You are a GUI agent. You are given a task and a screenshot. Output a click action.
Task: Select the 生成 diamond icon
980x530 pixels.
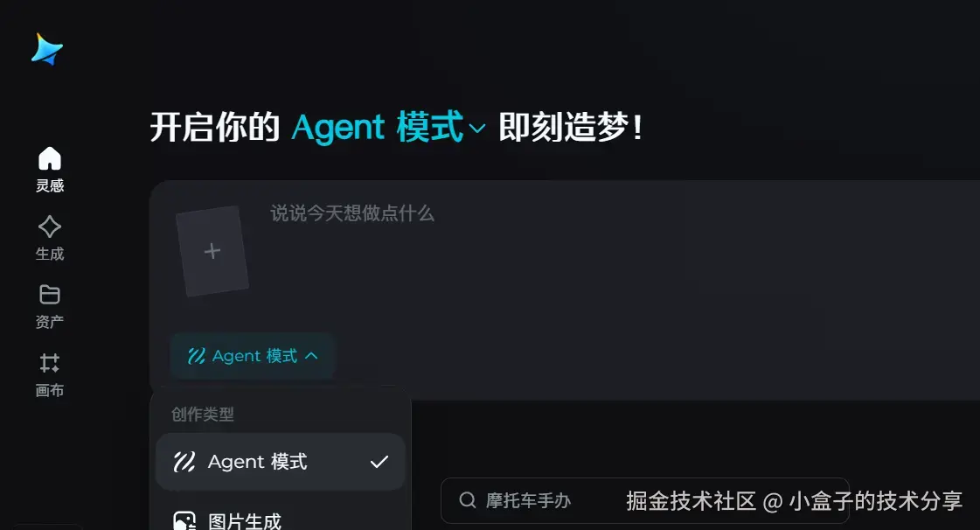(49, 227)
